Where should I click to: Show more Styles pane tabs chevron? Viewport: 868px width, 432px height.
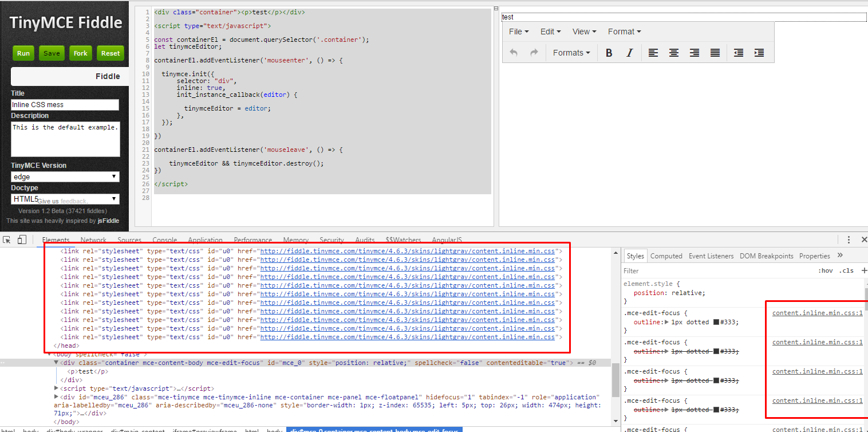(840, 256)
